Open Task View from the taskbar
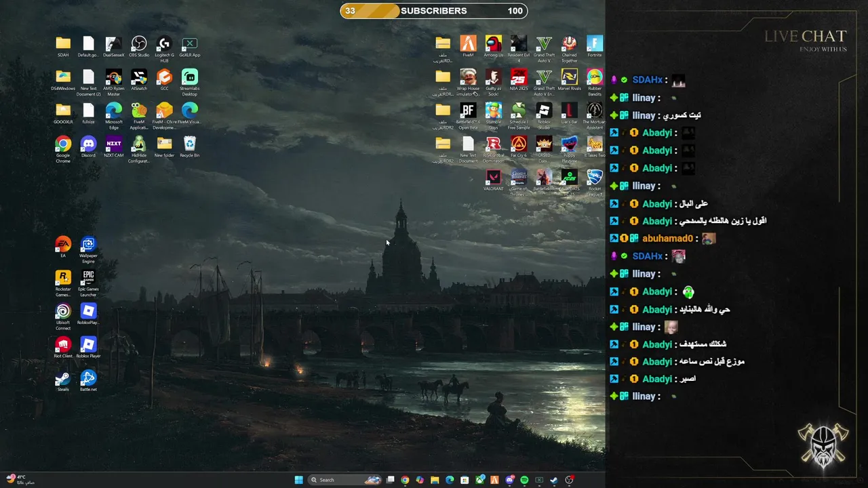The width and height of the screenshot is (868, 488). pos(391,480)
